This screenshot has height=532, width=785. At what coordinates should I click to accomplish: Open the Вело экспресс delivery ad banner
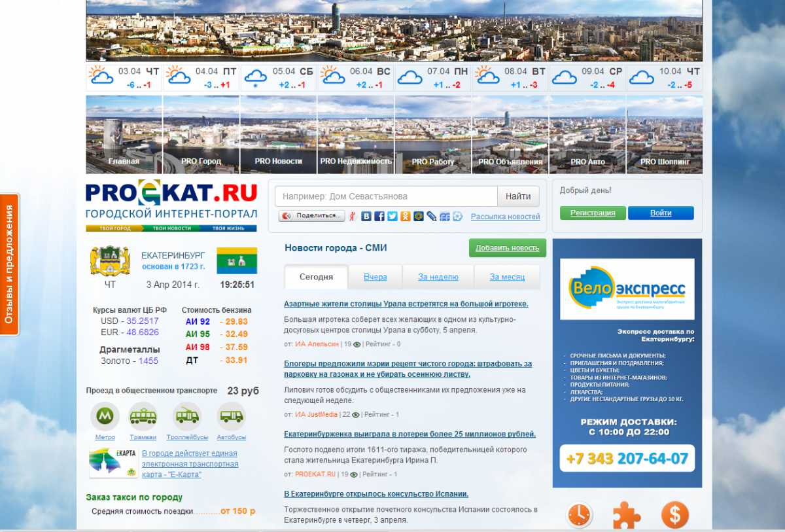point(627,363)
